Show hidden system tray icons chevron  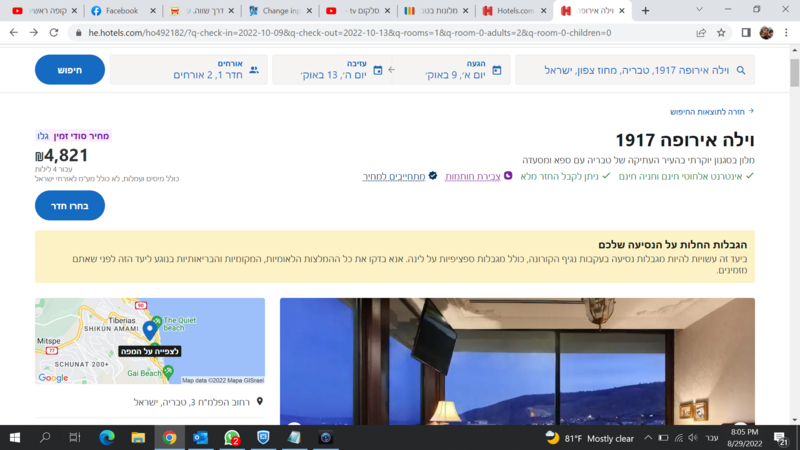[x=648, y=438]
